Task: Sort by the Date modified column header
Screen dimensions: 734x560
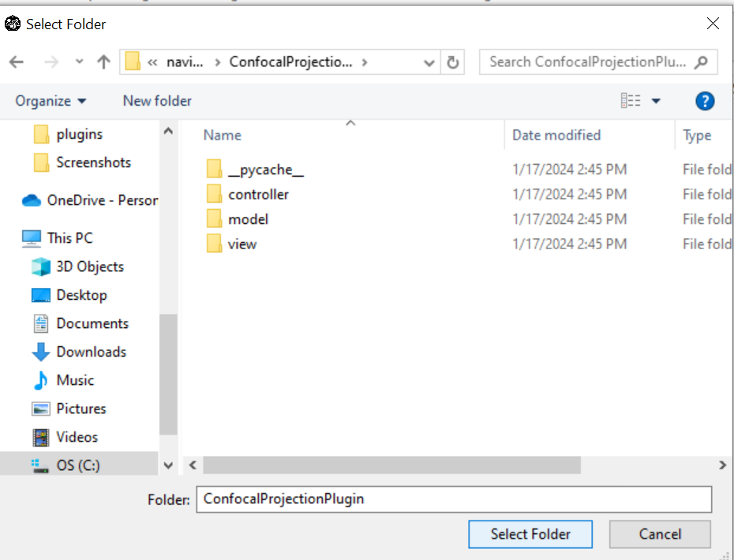Action: [x=556, y=135]
